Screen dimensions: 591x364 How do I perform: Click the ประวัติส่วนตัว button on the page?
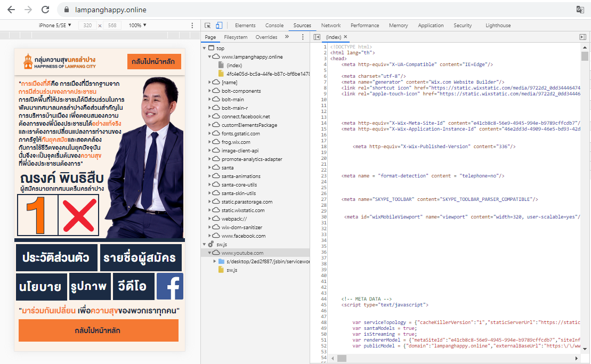56,258
